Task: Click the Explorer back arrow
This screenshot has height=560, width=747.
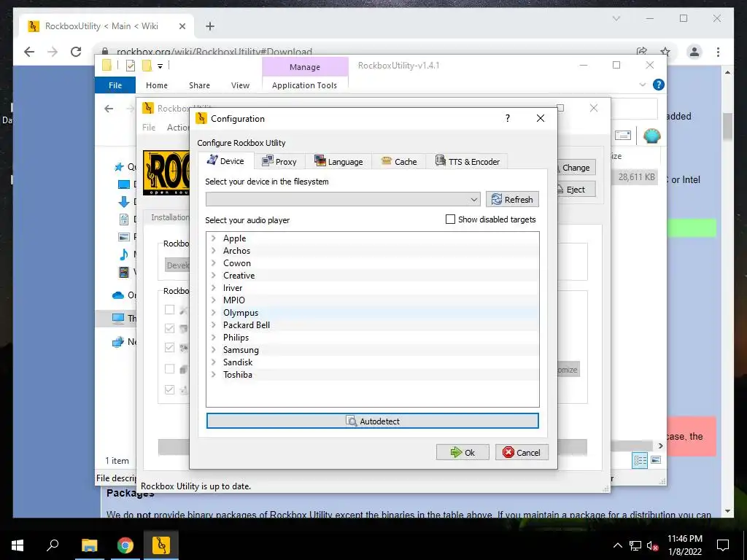Action: pyautogui.click(x=109, y=109)
